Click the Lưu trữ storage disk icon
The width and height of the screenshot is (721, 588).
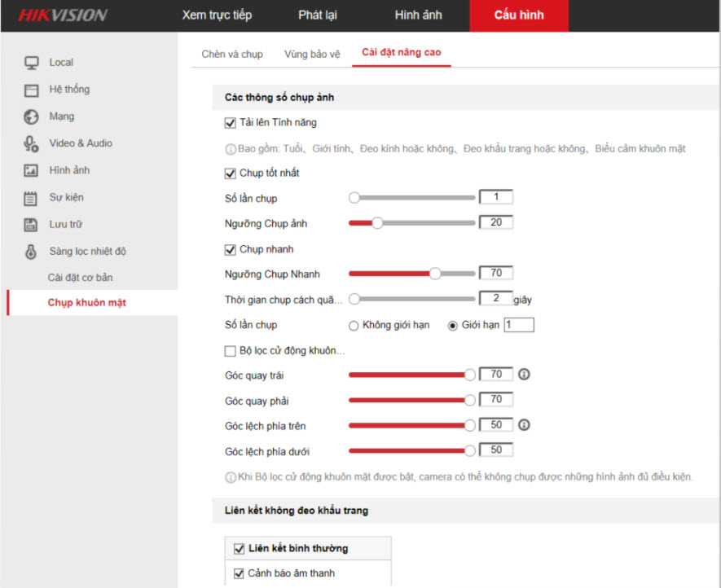point(32,224)
